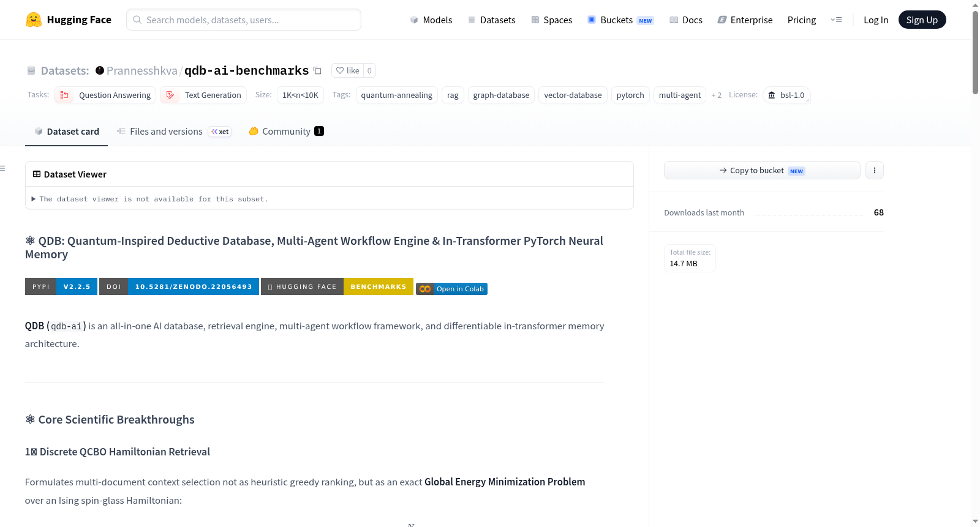Open Buckets in the navigation

point(620,20)
